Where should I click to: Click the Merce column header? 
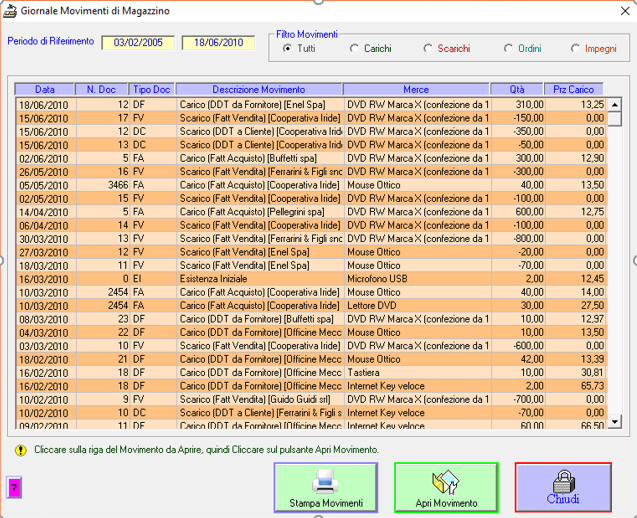tap(416, 89)
